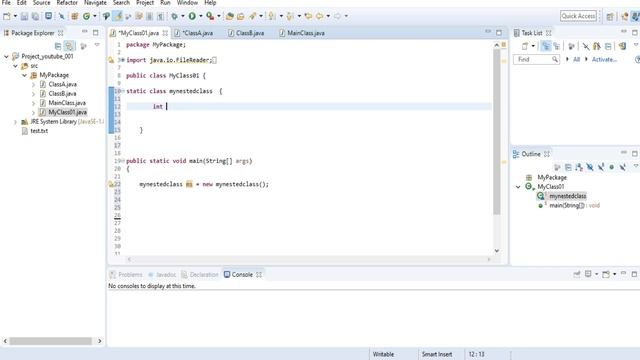This screenshot has width=640, height=360.
Task: Click the editor vertical scrollbar down arrow
Action: pyautogui.click(x=497, y=251)
